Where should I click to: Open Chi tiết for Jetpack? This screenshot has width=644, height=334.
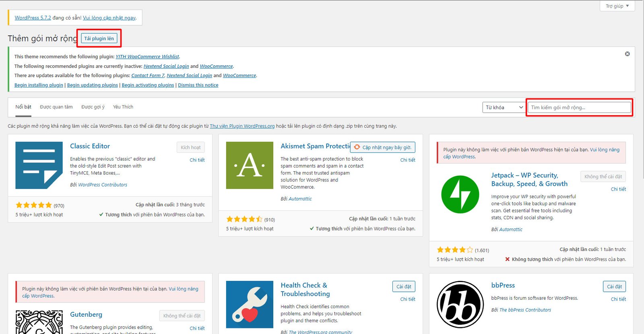[x=618, y=189]
